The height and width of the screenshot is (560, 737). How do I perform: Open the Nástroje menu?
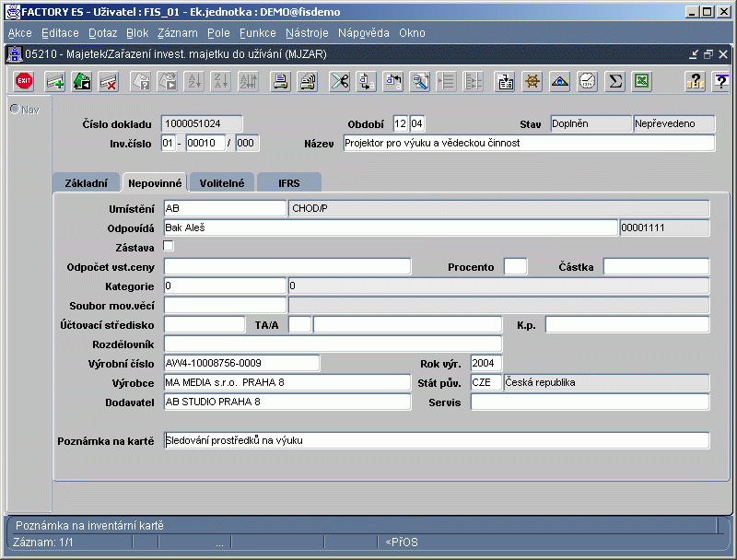[x=307, y=33]
